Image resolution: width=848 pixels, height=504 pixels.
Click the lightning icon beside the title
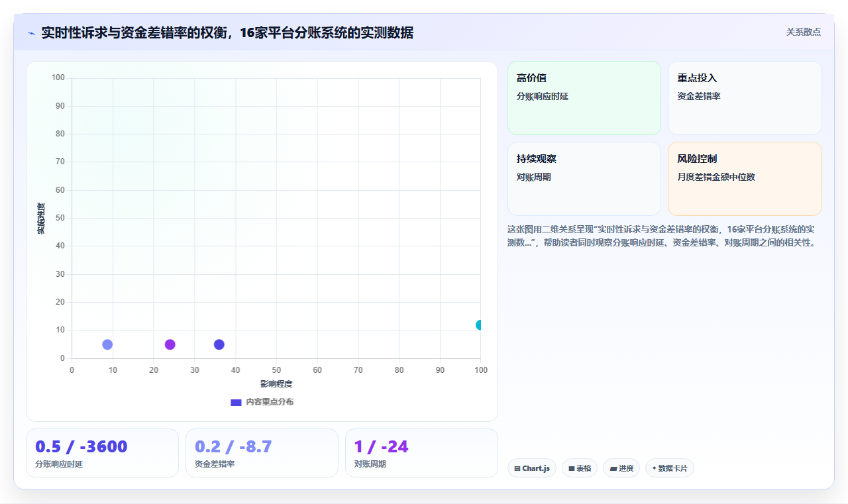[31, 33]
